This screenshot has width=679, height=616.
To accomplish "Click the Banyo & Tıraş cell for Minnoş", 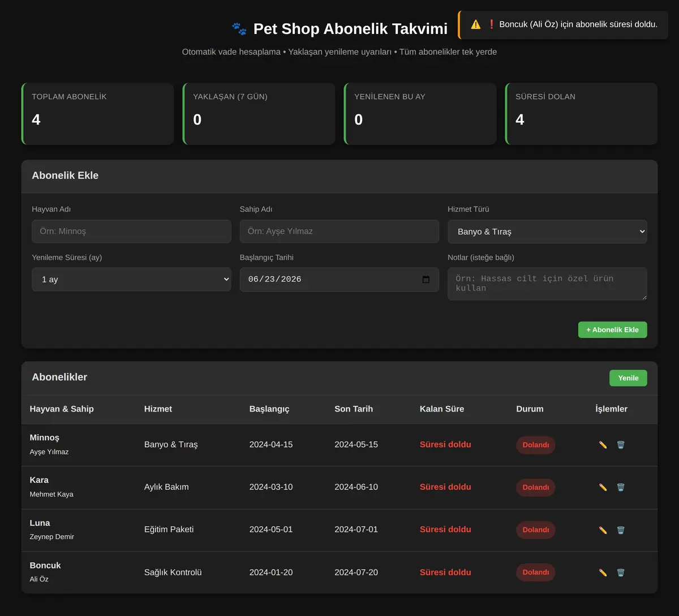I will coord(171,444).
